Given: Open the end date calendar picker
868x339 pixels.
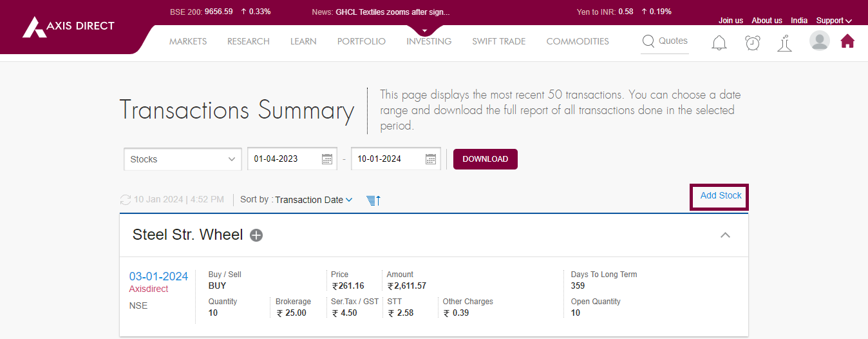Looking at the screenshot, I should pyautogui.click(x=431, y=159).
